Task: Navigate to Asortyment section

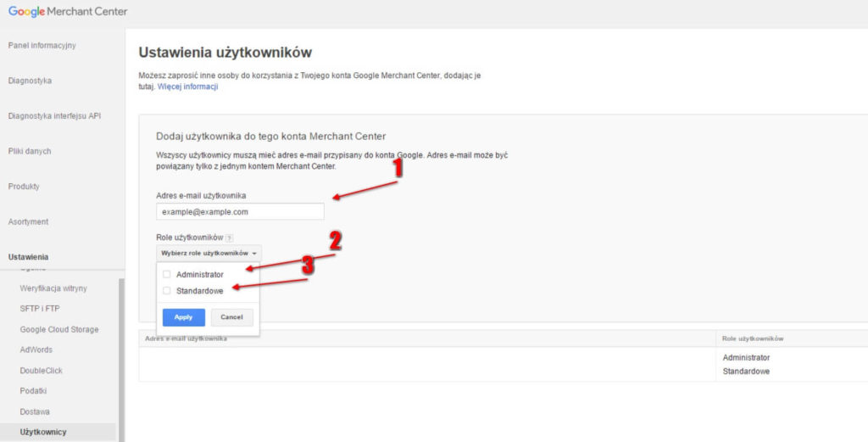Action: tap(28, 221)
